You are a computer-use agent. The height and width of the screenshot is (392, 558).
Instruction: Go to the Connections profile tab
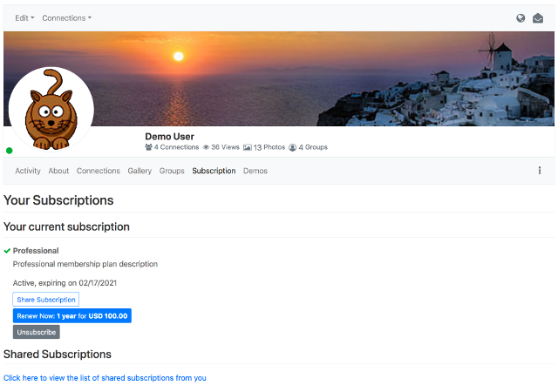pyautogui.click(x=99, y=171)
